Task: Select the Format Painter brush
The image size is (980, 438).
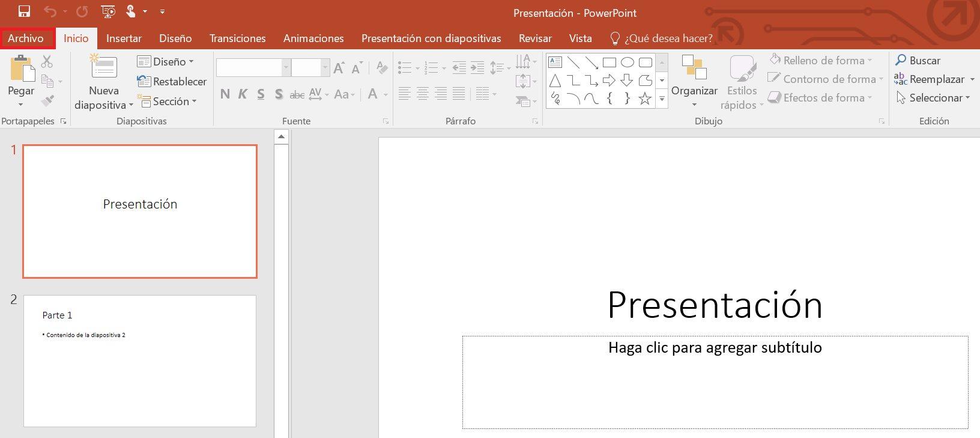Action: (x=47, y=101)
